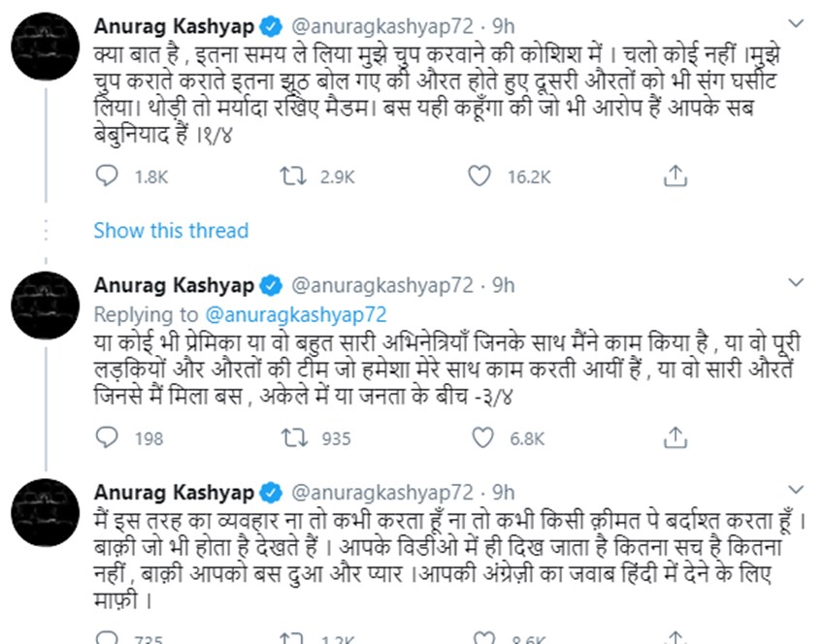
Task: Share the first tweet
Action: click(676, 177)
